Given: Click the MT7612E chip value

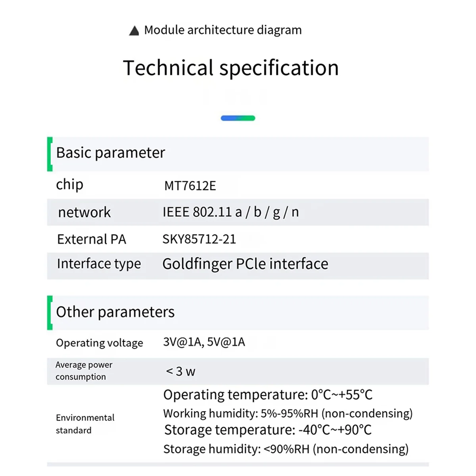Looking at the screenshot, I should coord(190,186).
